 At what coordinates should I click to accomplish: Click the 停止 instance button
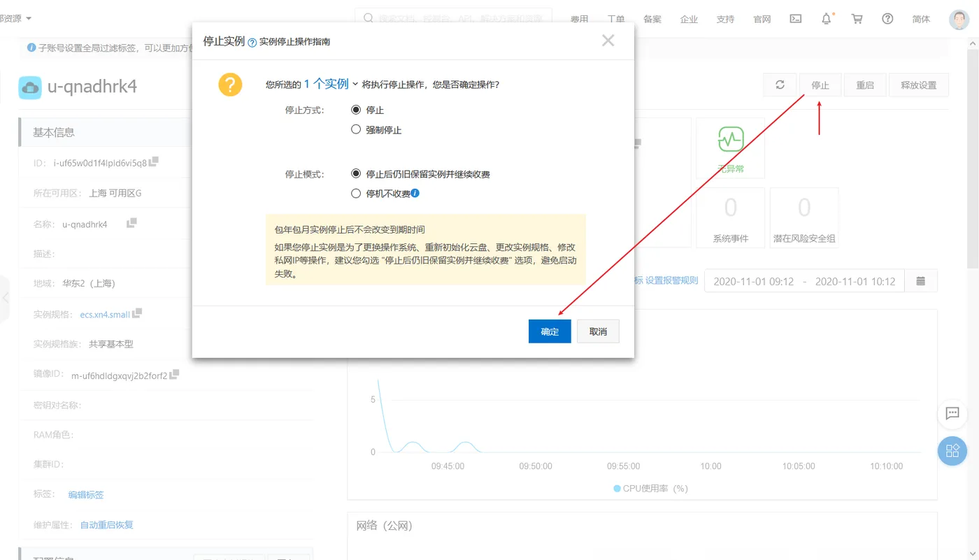pos(820,85)
